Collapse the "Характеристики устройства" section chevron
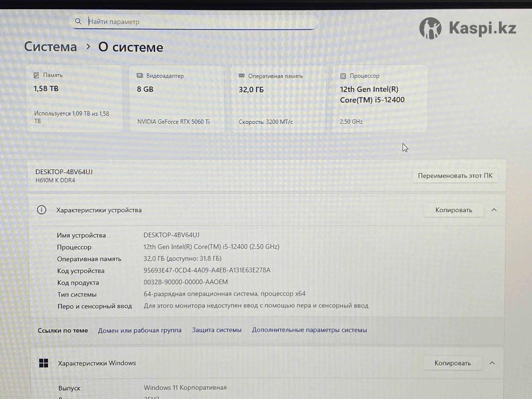Screen dimensions: 532x399 [494, 210]
